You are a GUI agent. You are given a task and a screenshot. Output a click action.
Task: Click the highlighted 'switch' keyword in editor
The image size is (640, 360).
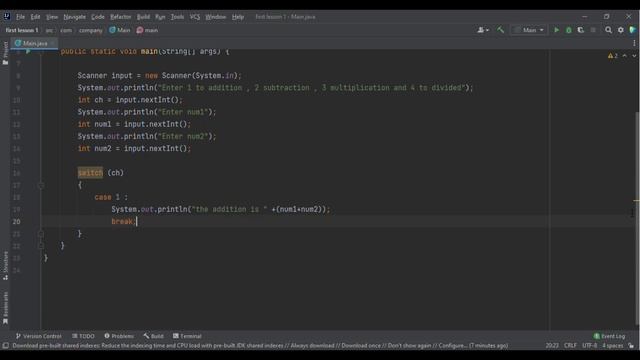click(90, 173)
